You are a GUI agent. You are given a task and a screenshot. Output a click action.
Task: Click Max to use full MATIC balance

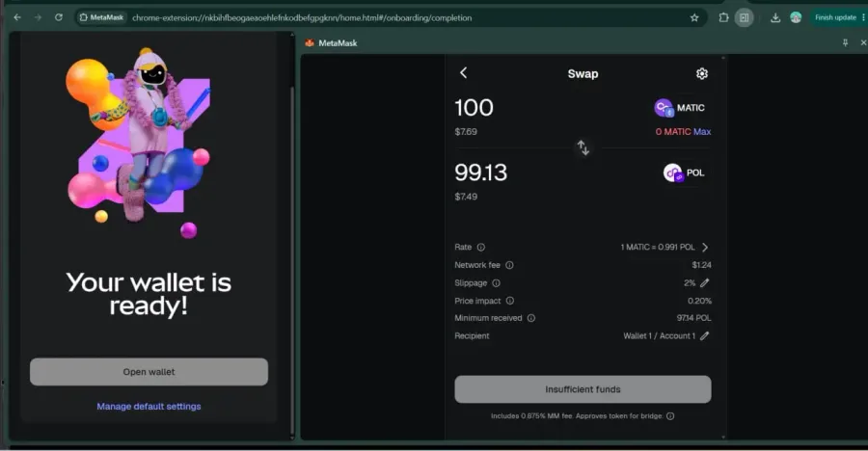tap(702, 132)
